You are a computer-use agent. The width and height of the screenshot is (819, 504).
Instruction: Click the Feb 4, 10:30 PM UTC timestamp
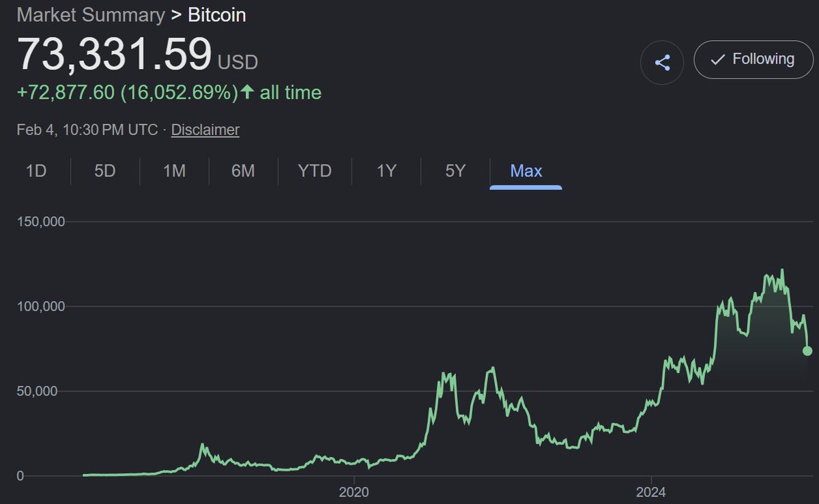[87, 130]
